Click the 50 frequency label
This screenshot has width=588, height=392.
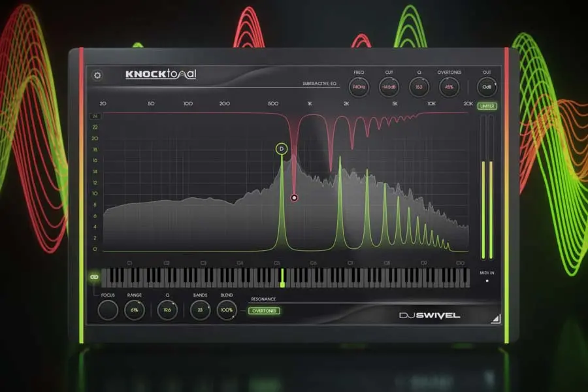click(x=151, y=103)
